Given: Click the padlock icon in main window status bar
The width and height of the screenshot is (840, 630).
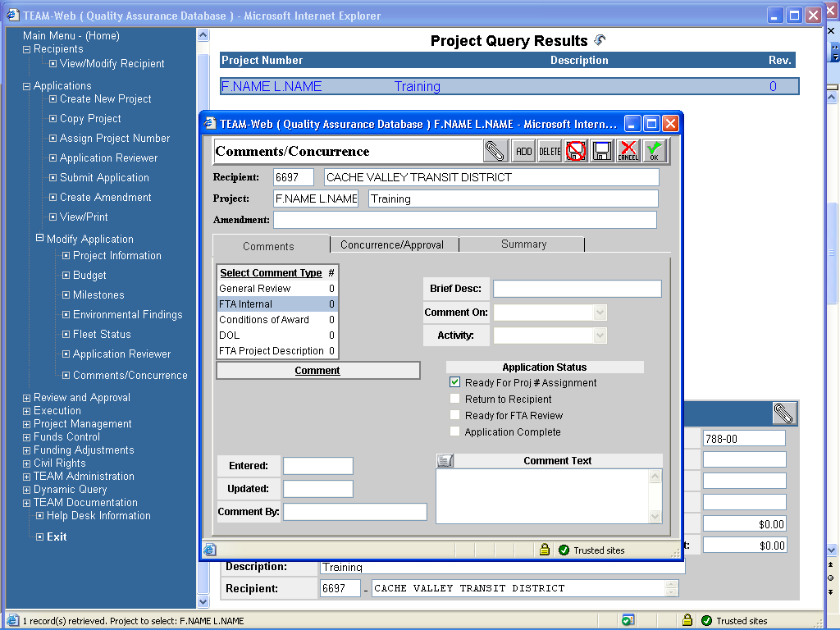Looking at the screenshot, I should pos(687,620).
